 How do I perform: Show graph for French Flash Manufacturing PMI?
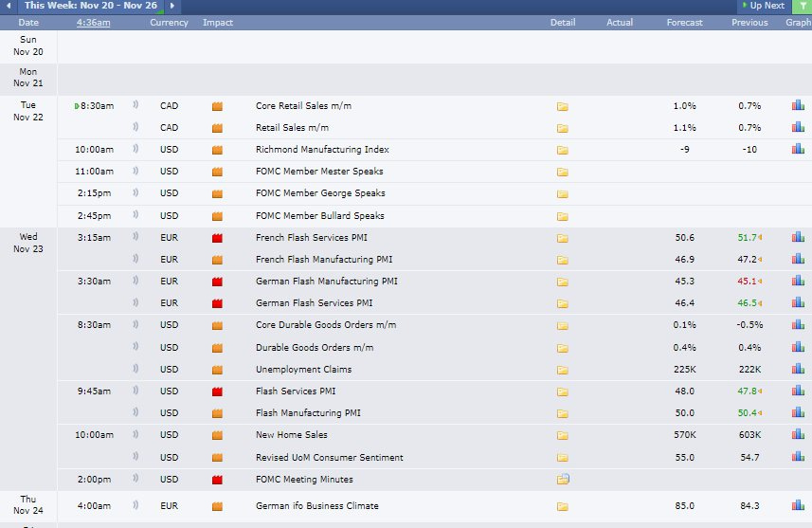pos(798,259)
